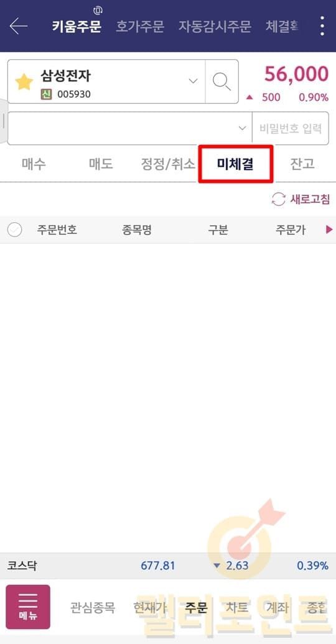The image size is (336, 644).
Task: Click the 새로고침 refresh icon
Action: tap(279, 200)
